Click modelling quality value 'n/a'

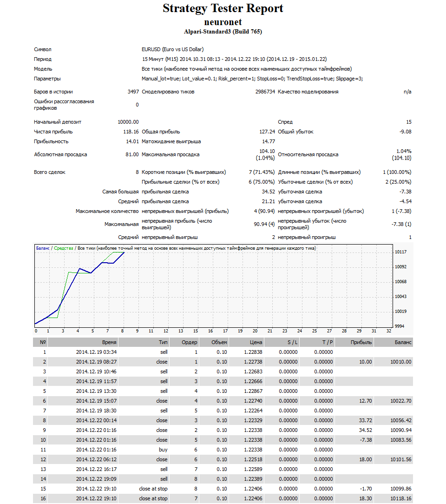407,92
